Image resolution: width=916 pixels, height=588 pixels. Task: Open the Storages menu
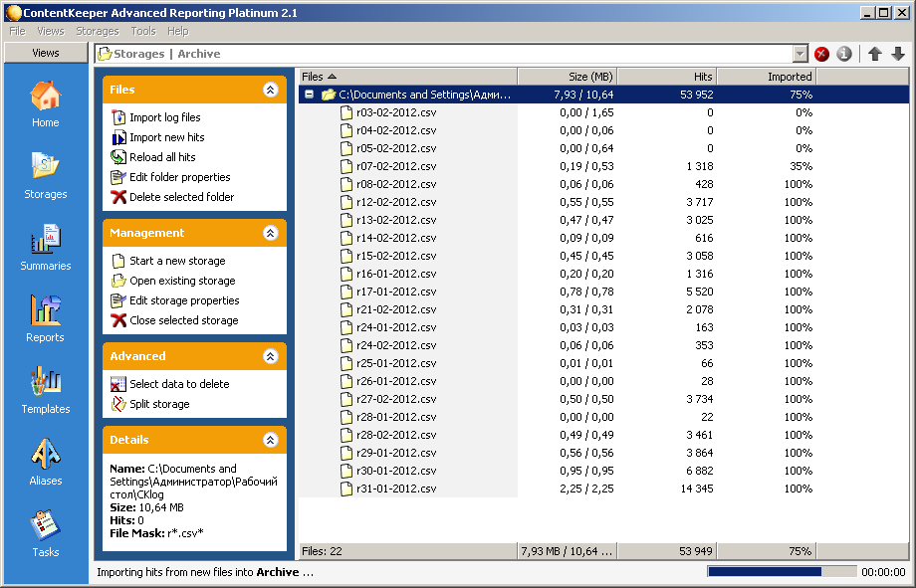[97, 31]
